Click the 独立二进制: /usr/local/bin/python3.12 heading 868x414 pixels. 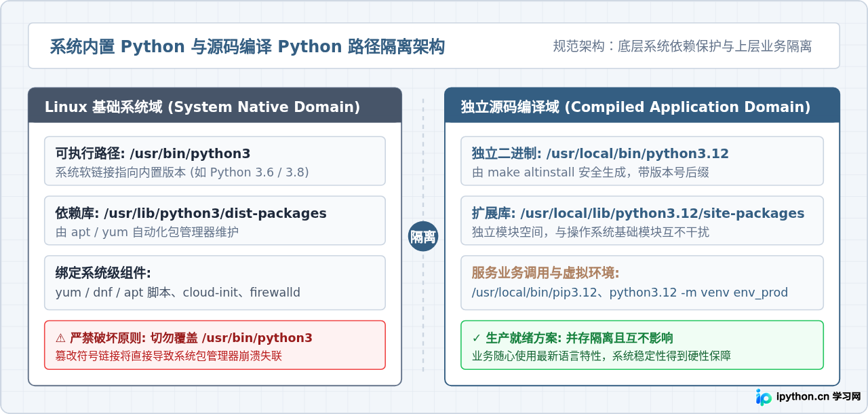click(600, 153)
